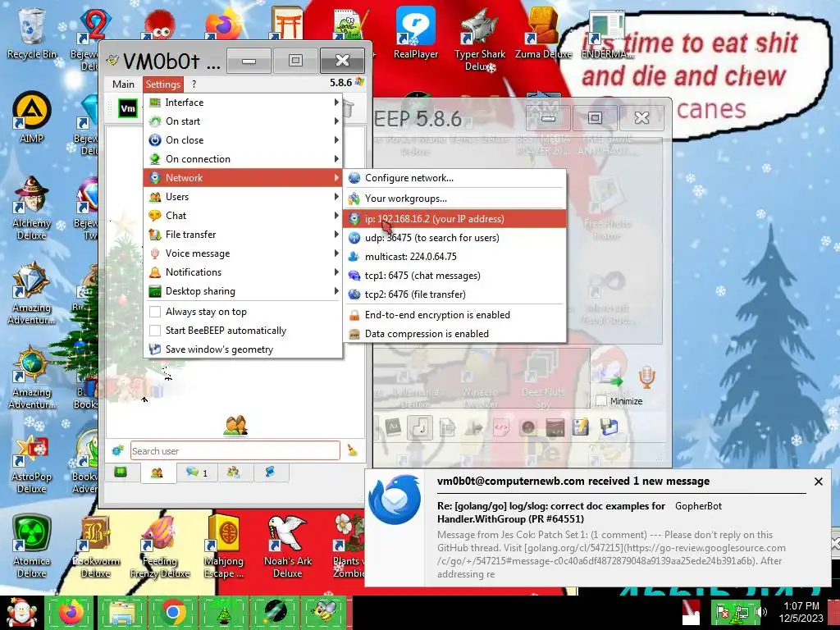Open the Voice message settings entry

[243, 253]
